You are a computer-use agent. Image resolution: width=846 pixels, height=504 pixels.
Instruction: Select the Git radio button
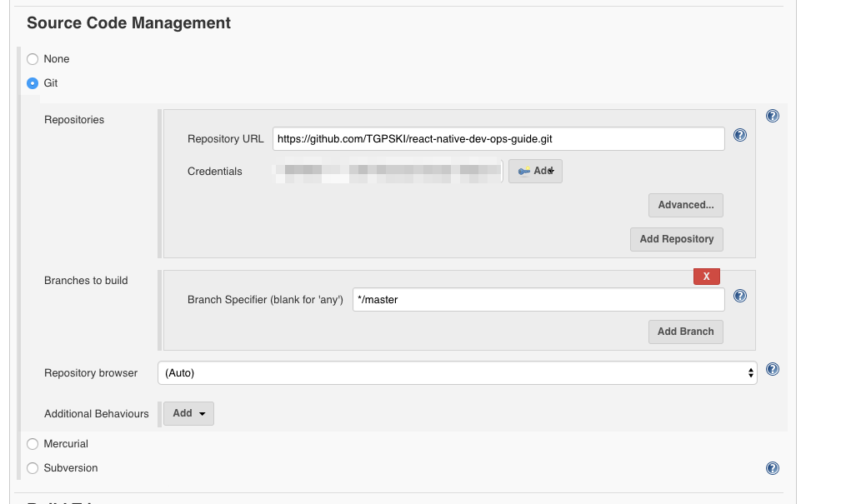coord(32,83)
